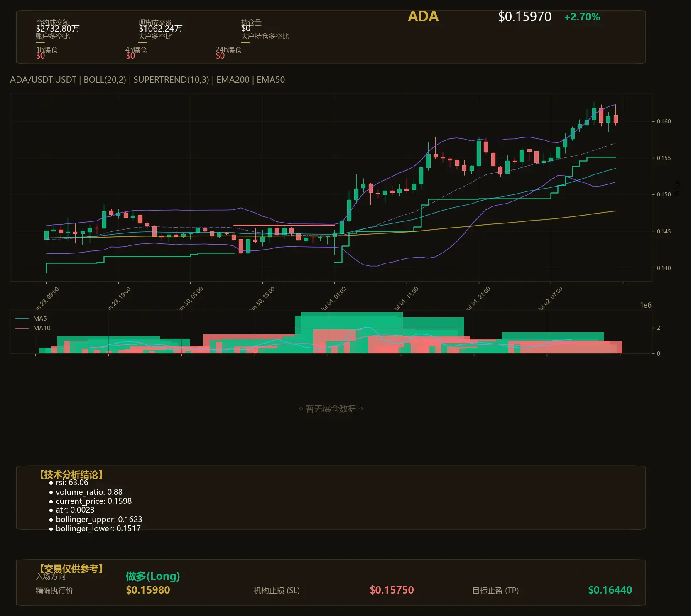Select the $0.15970 current price
The height and width of the screenshot is (616, 691).
pyautogui.click(x=524, y=17)
